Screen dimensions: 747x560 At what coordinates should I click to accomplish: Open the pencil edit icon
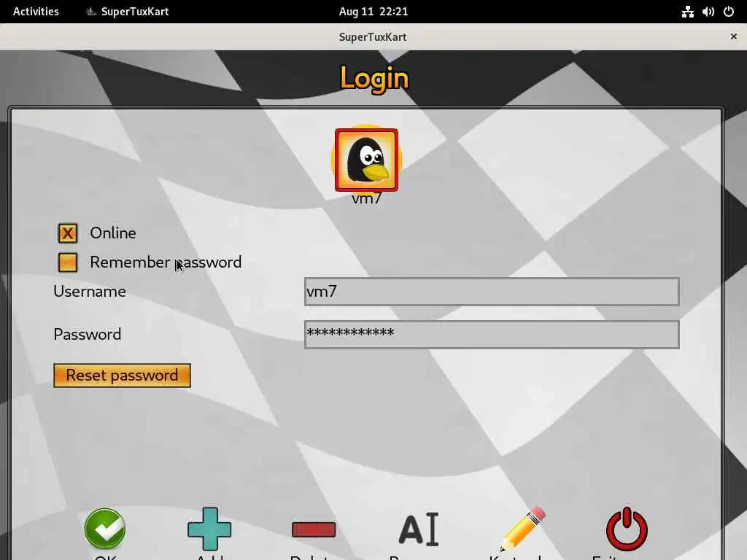(522, 529)
